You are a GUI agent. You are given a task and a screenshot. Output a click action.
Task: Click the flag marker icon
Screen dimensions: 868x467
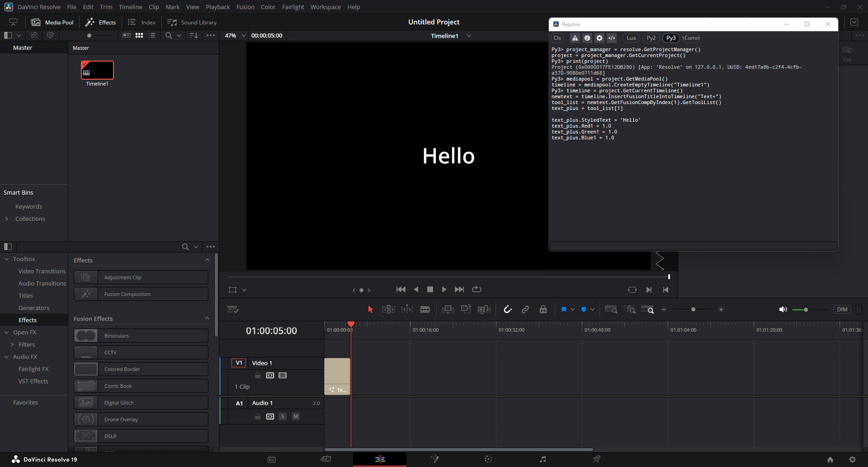pyautogui.click(x=564, y=310)
